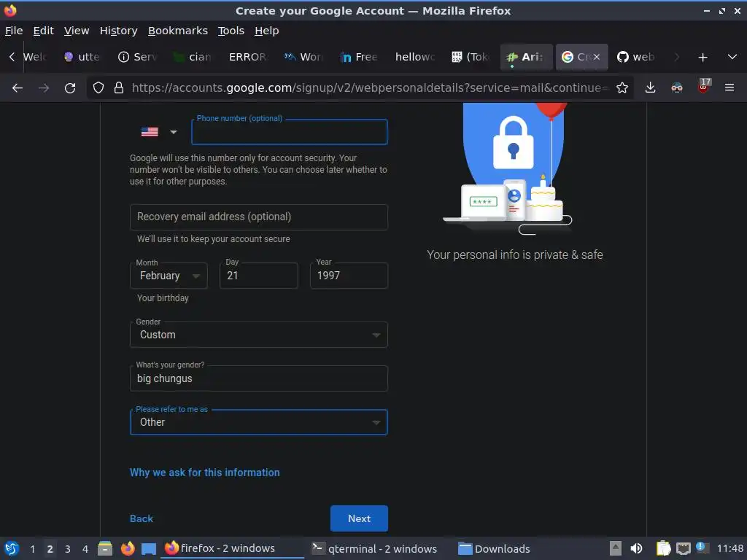Open the File menu

[14, 31]
